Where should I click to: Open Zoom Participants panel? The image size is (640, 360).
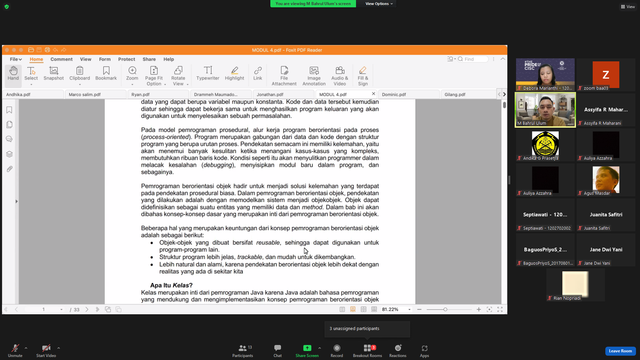tap(243, 351)
